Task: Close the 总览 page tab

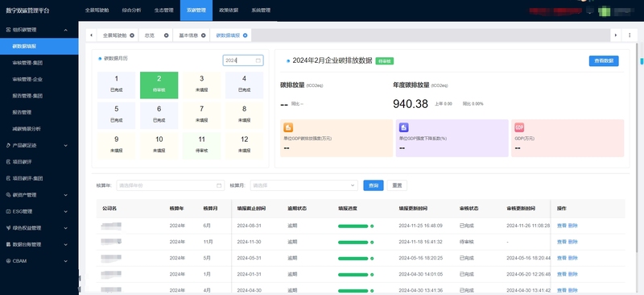Action: tap(167, 35)
